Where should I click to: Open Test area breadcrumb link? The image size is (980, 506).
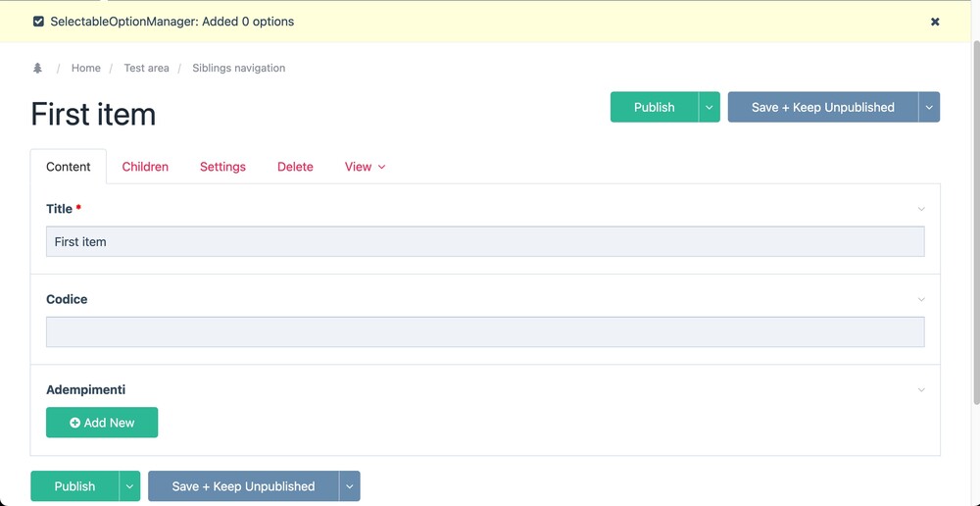146,69
